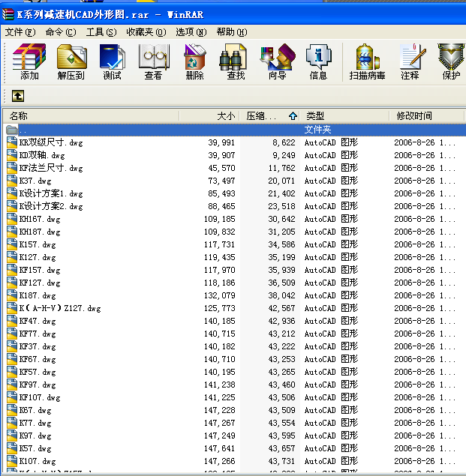
Task: Select file KF37.dwg
Action: pyautogui.click(x=38, y=346)
